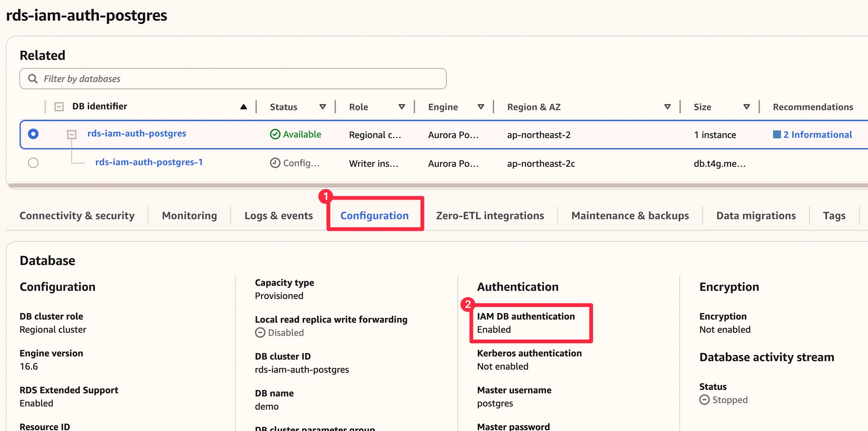Click the ap-northeast-2c region cell
868x431 pixels.
coord(541,163)
